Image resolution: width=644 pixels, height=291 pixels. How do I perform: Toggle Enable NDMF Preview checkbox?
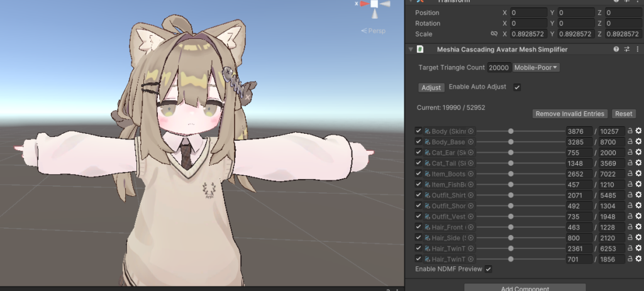coord(488,269)
